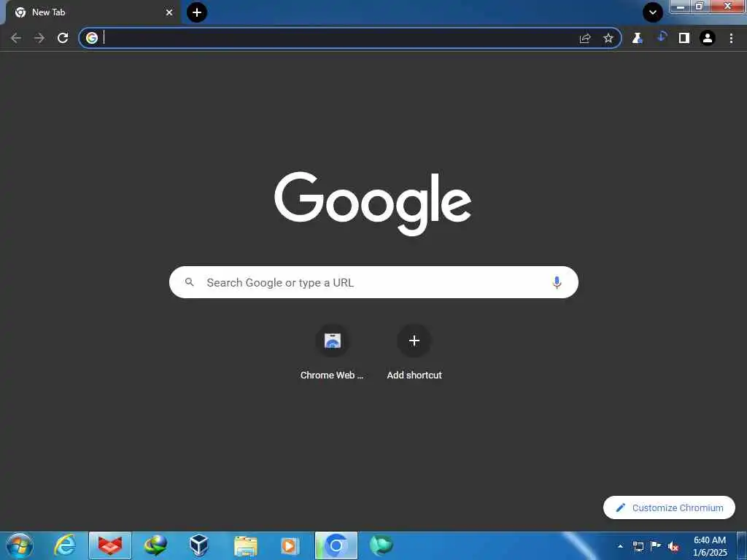Open the green sphere app in taskbar

tap(381, 545)
